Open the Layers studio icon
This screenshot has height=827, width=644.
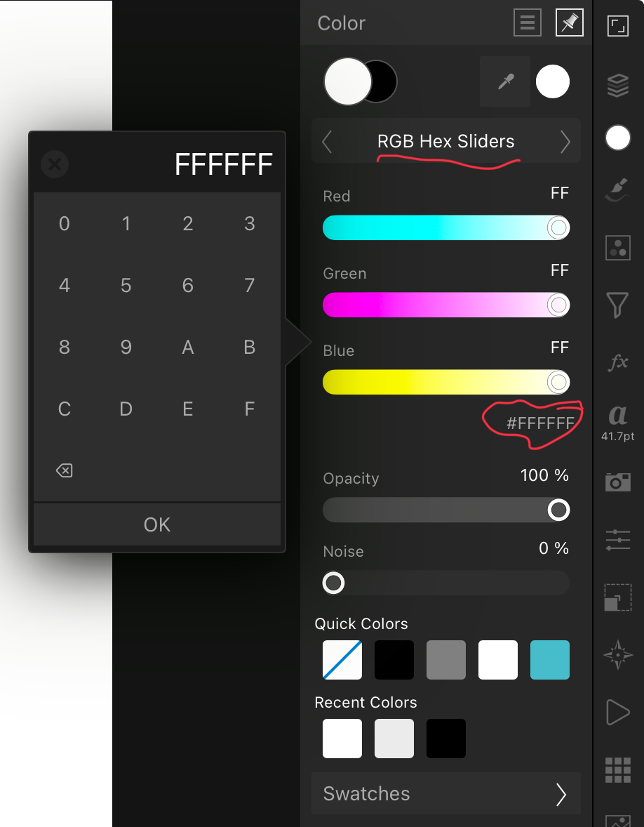point(617,85)
